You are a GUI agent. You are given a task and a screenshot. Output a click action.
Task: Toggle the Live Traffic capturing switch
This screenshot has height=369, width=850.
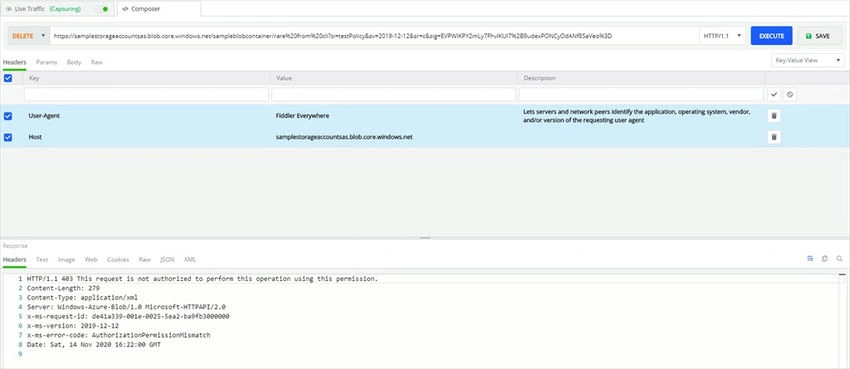coord(101,9)
